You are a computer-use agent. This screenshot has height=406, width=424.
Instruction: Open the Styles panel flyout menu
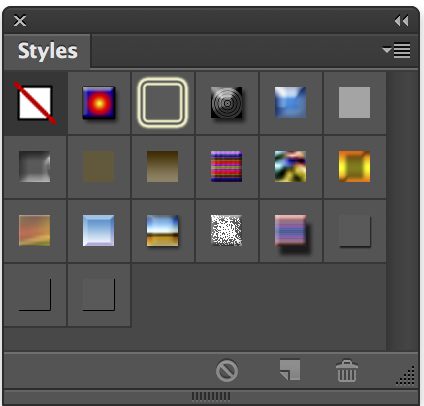tap(397, 51)
